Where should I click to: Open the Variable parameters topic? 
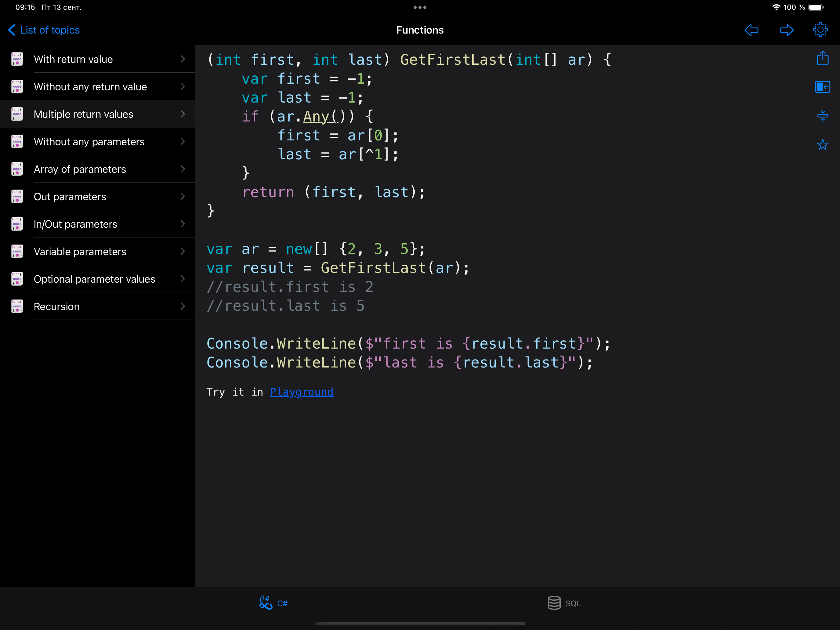[98, 252]
